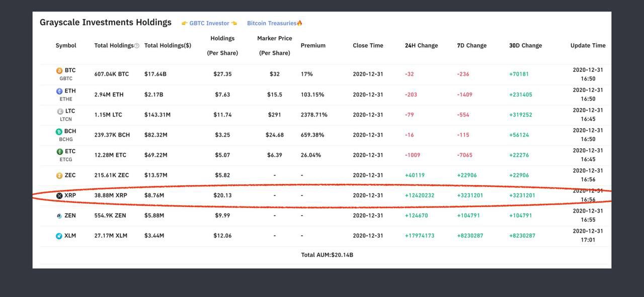
Task: Click the 607.04K BTC holdings cell
Action: [112, 74]
